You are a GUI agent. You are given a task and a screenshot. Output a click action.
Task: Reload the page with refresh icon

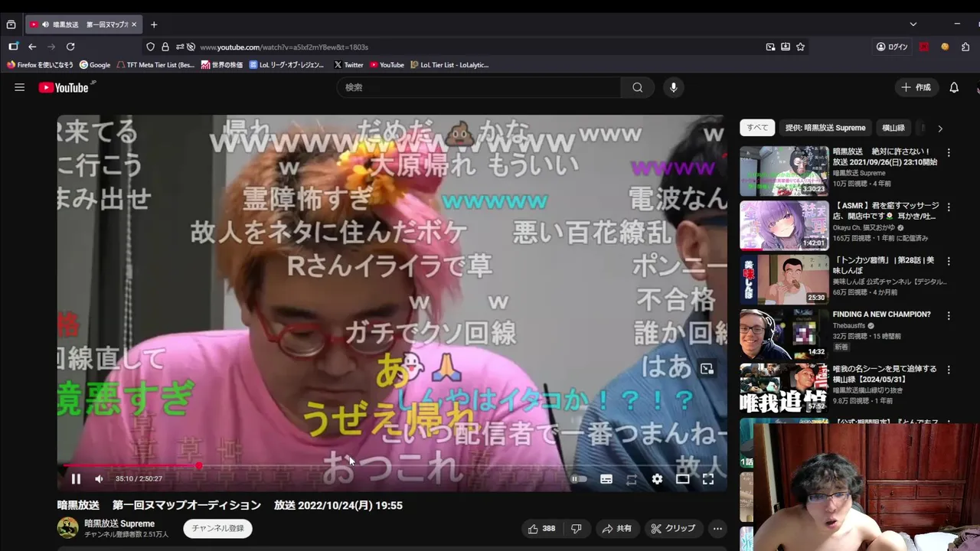70,47
